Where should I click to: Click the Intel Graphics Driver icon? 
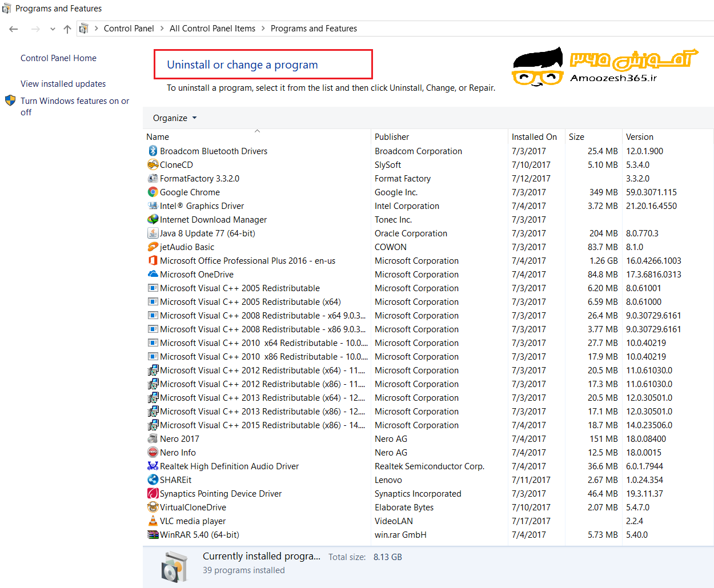coord(153,206)
